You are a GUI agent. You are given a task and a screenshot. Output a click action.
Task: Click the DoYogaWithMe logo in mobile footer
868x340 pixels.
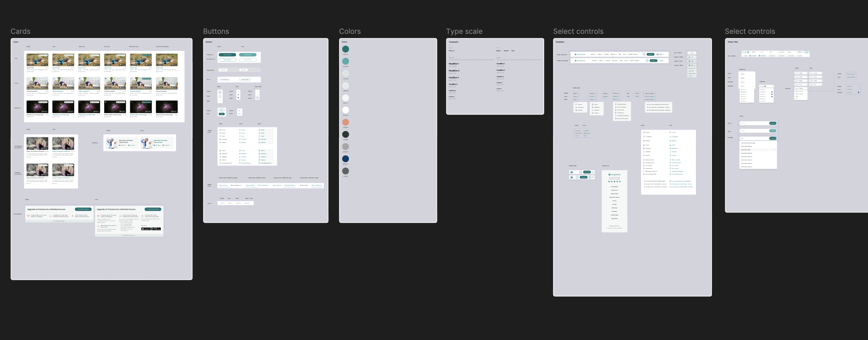pos(614,174)
